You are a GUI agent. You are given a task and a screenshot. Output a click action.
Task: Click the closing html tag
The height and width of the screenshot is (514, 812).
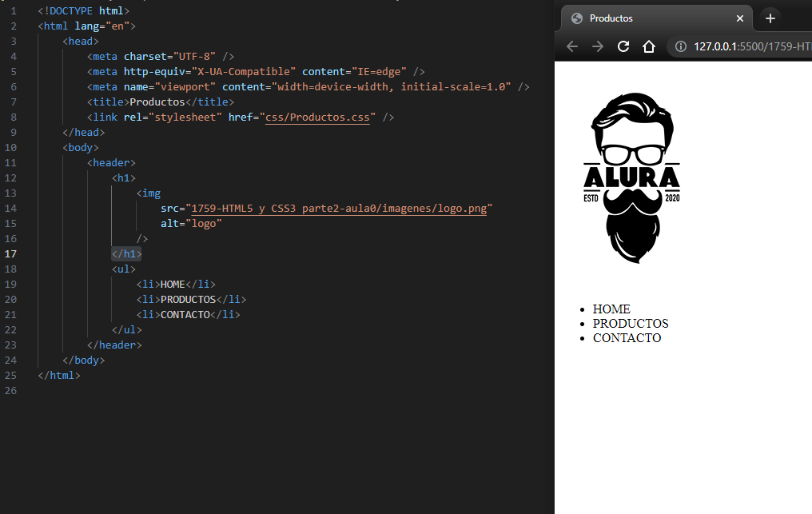[x=59, y=376]
